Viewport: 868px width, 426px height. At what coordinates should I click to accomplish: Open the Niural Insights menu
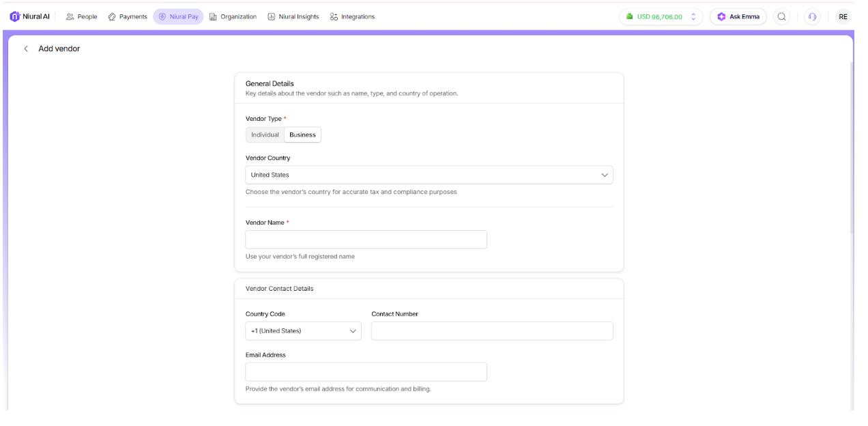[293, 16]
